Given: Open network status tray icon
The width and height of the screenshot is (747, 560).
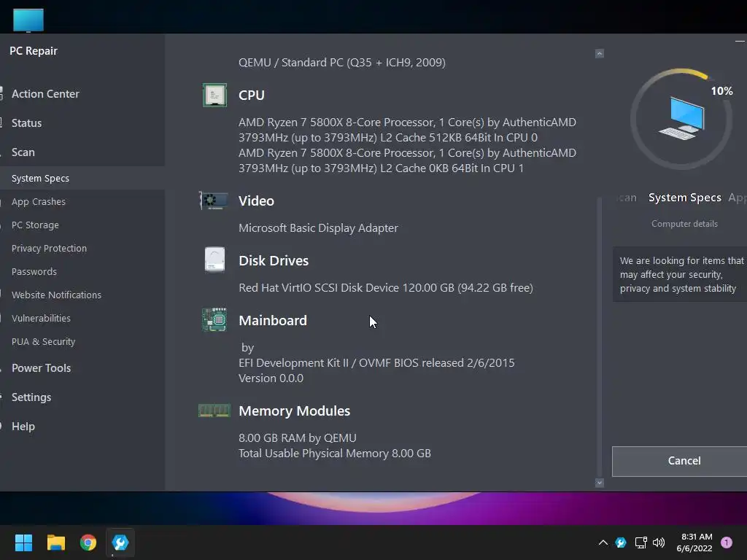Looking at the screenshot, I should (x=640, y=542).
